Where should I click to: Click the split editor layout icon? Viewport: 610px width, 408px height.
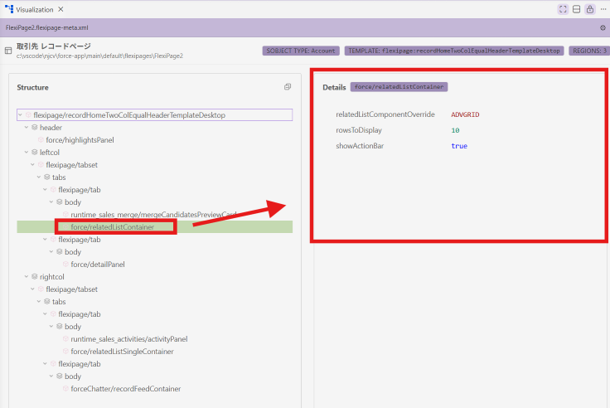577,9
